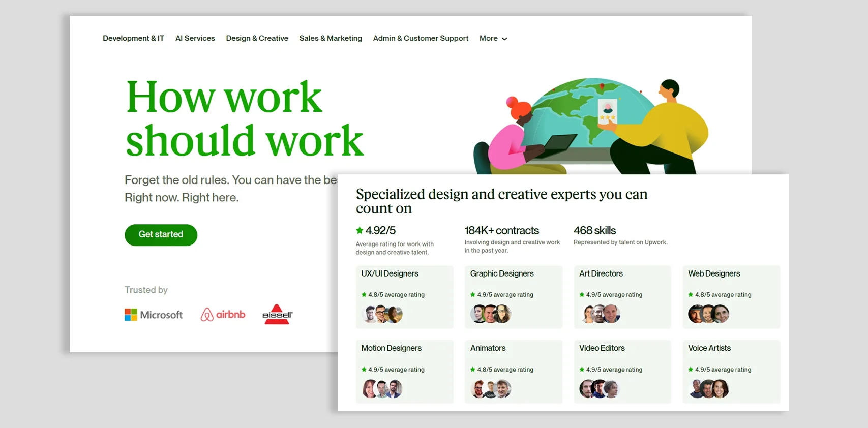Open the Motion Designers category
This screenshot has height=428, width=868.
coord(391,348)
